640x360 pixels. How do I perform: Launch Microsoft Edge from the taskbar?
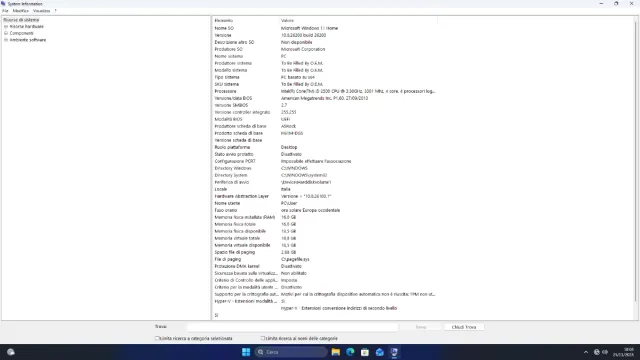pyautogui.click(x=350, y=352)
